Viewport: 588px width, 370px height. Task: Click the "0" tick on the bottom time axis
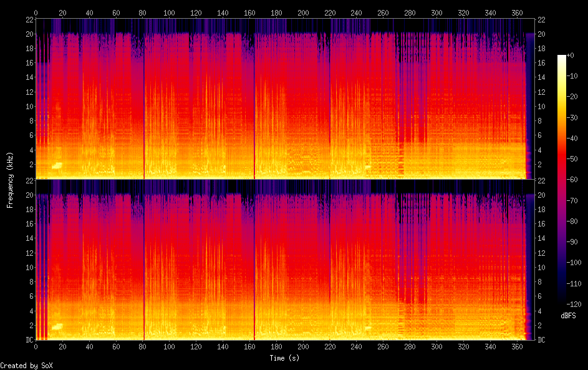click(x=36, y=347)
